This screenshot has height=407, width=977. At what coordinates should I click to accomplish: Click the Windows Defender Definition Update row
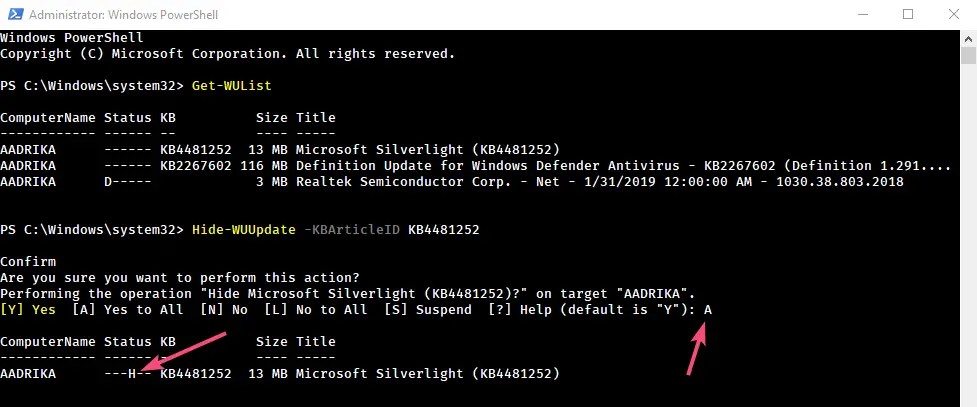coord(475,166)
